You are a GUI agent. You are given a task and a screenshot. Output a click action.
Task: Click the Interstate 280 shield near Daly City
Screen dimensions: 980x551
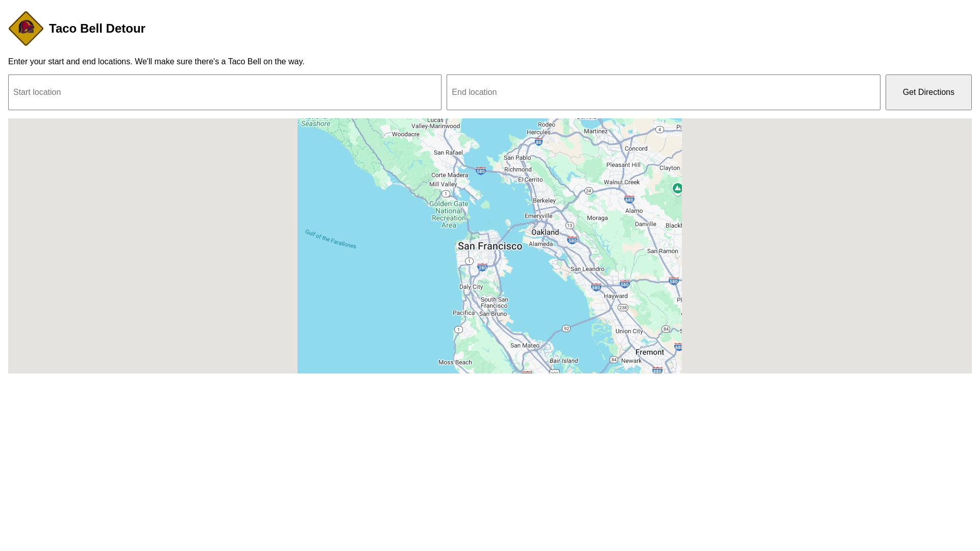tap(482, 267)
